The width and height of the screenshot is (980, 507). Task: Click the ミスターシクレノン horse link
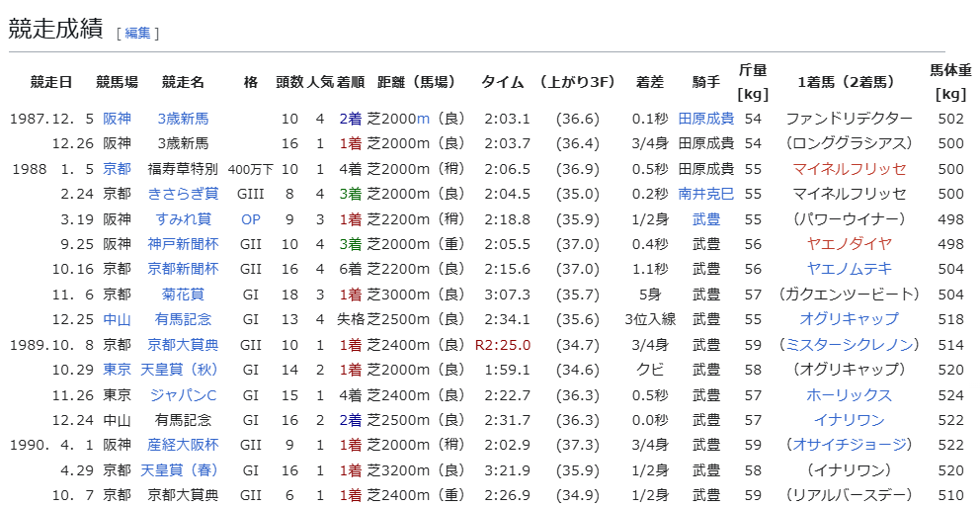[850, 345]
